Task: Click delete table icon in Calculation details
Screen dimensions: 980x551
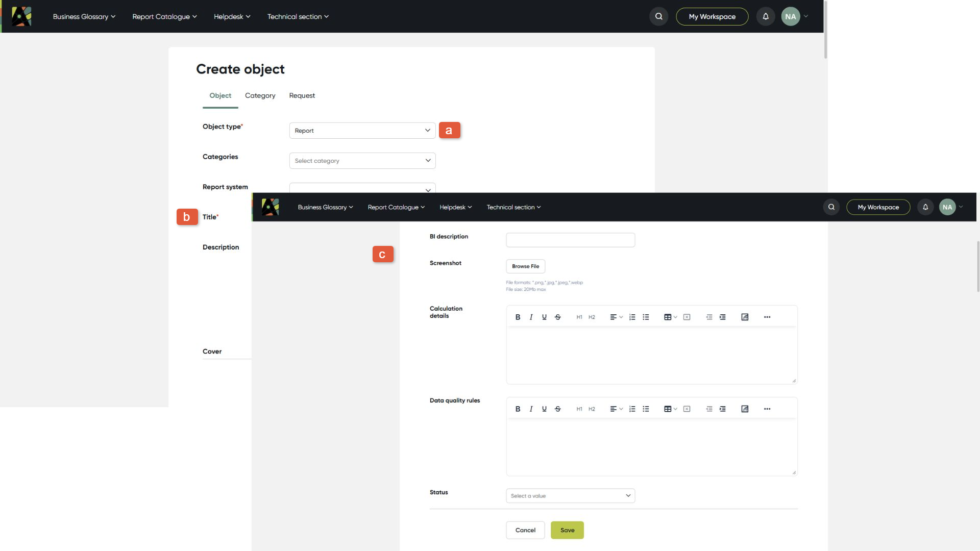Action: tap(687, 317)
